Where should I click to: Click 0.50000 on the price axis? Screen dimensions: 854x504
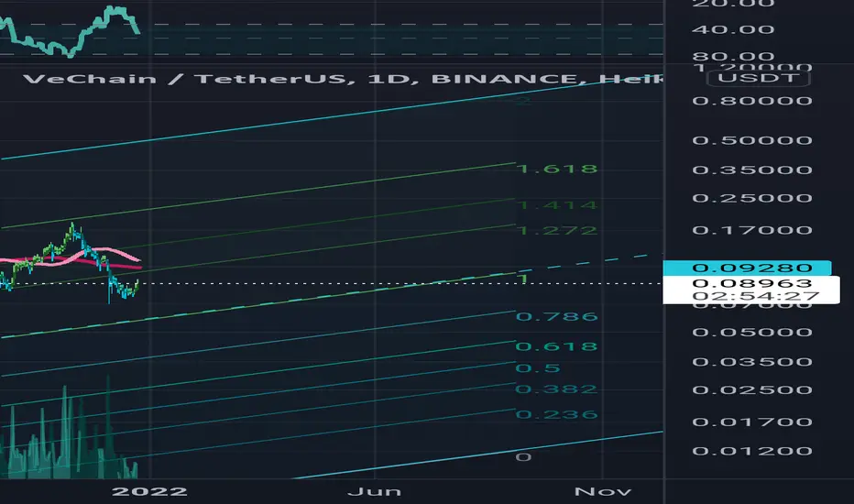pyautogui.click(x=752, y=140)
